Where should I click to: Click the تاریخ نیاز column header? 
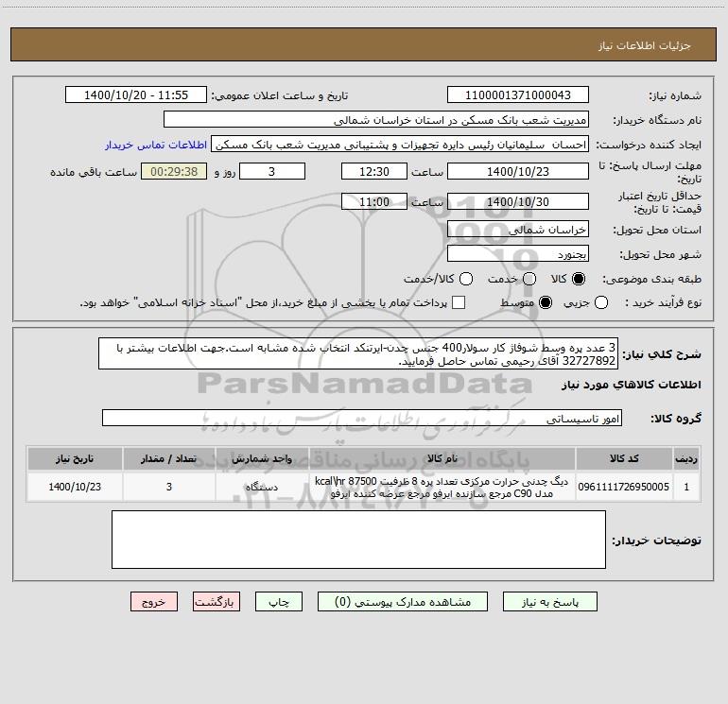point(75,458)
